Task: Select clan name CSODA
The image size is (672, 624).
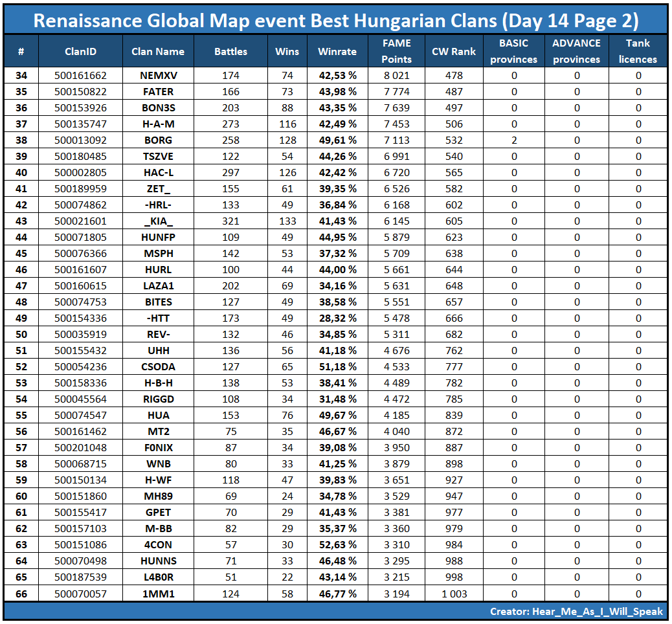Action: point(159,367)
